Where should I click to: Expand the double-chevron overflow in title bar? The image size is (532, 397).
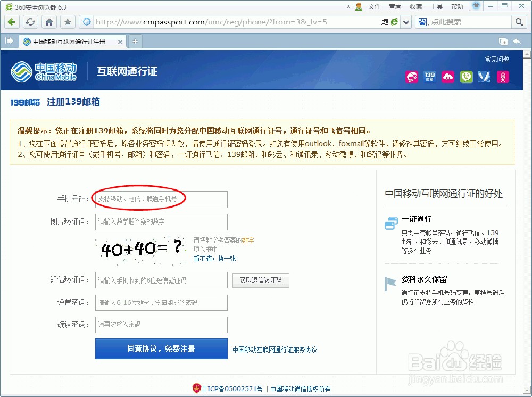(x=349, y=6)
